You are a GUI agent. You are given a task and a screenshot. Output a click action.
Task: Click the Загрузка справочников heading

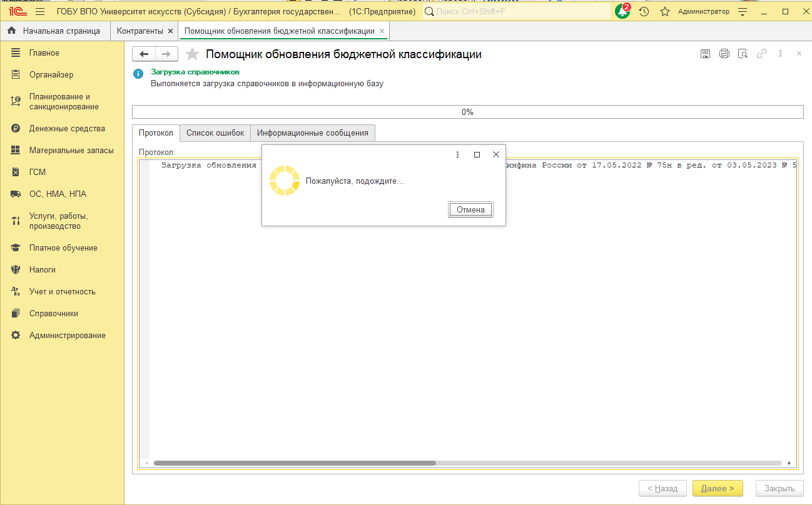click(x=195, y=72)
